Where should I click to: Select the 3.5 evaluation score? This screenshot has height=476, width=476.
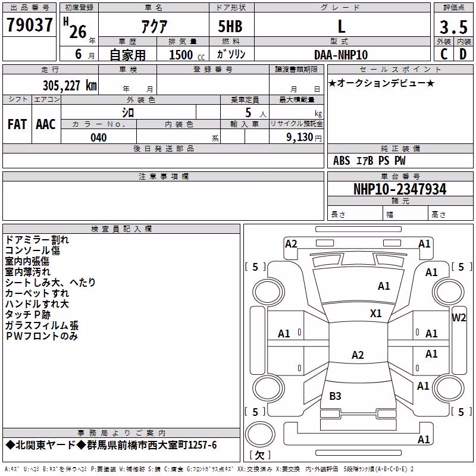(x=453, y=27)
